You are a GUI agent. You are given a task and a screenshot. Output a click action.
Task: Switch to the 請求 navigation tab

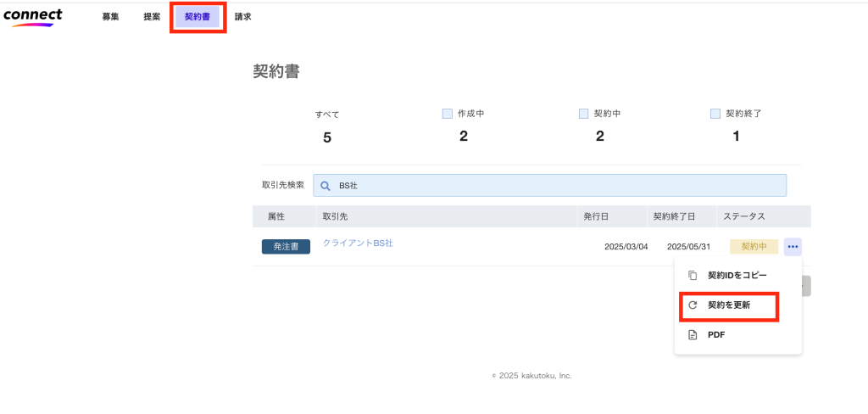[x=242, y=17]
